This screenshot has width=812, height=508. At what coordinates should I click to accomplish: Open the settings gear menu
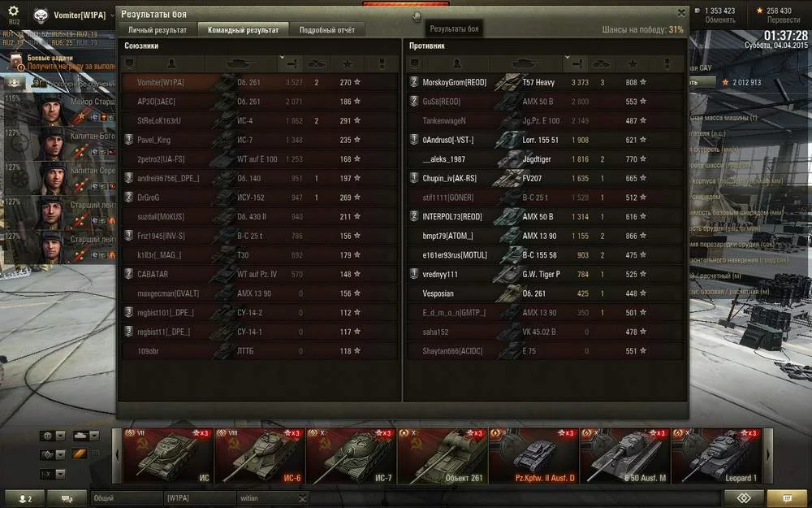click(x=14, y=11)
